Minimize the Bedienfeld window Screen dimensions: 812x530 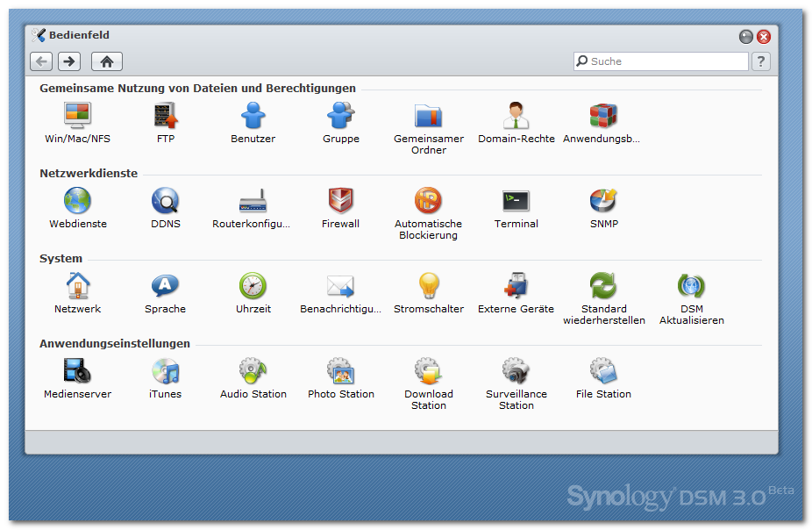pos(745,37)
